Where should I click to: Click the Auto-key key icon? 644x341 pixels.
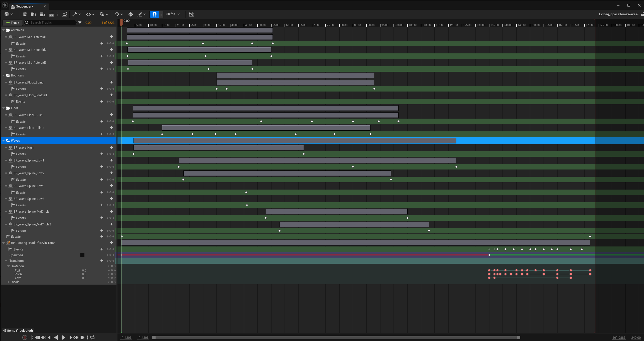pos(131,14)
